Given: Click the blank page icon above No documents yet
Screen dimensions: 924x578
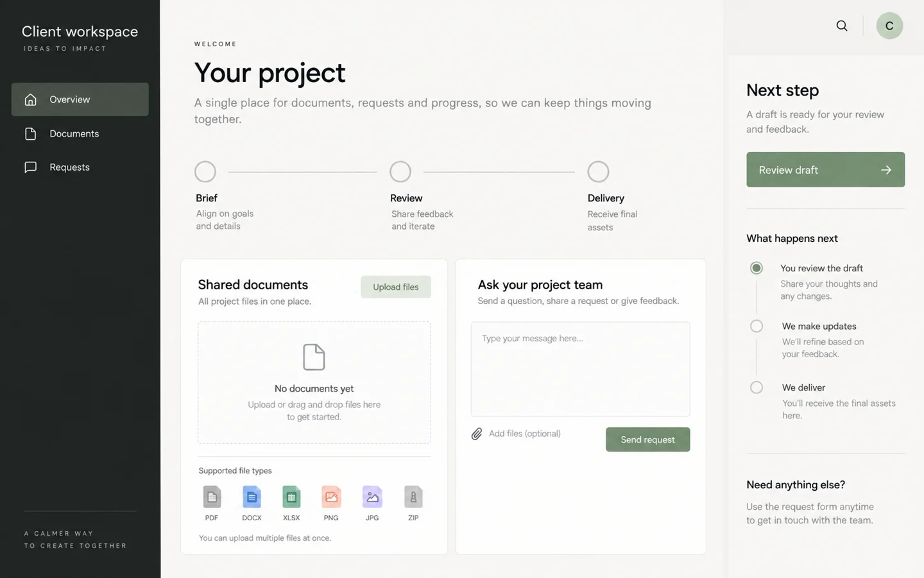Looking at the screenshot, I should (x=314, y=357).
